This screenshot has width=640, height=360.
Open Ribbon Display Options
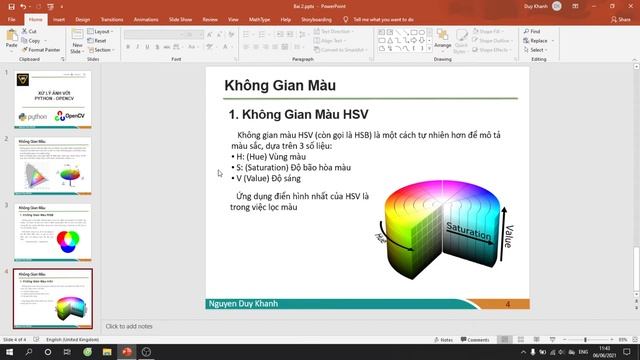pyautogui.click(x=575, y=7)
